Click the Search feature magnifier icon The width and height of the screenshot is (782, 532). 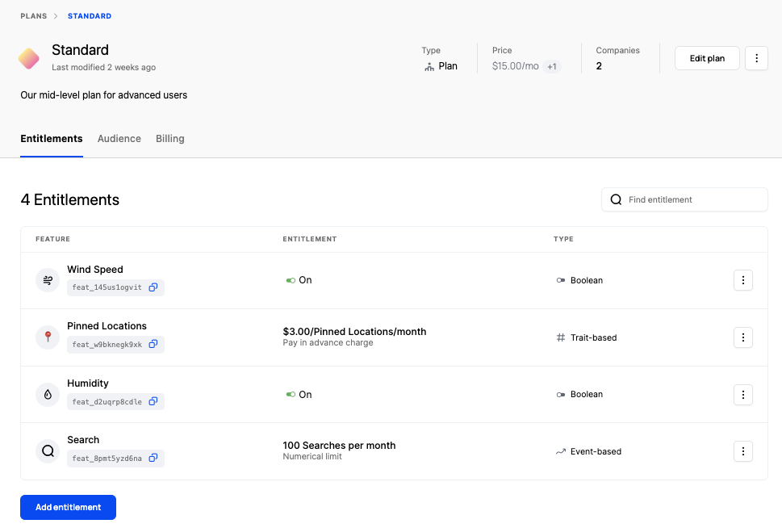pos(48,451)
